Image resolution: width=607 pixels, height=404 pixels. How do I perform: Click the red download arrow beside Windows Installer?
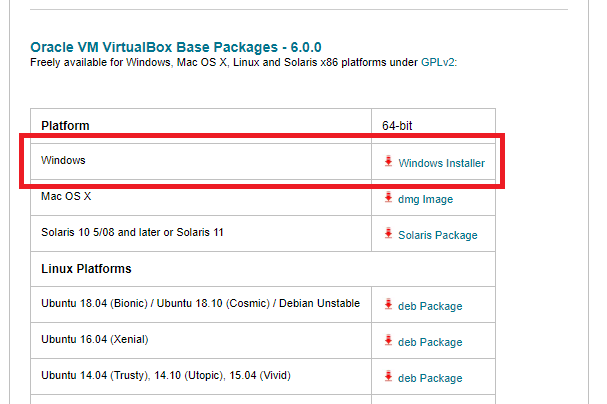coord(388,162)
